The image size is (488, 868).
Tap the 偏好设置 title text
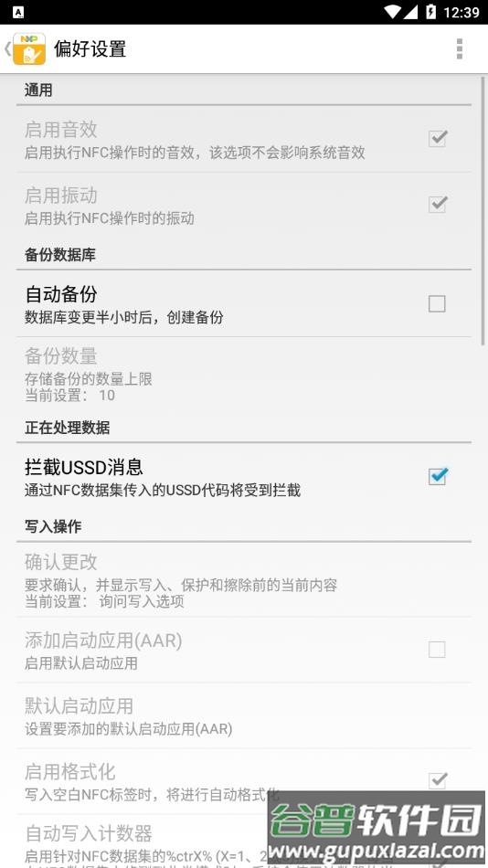pyautogui.click(x=90, y=48)
